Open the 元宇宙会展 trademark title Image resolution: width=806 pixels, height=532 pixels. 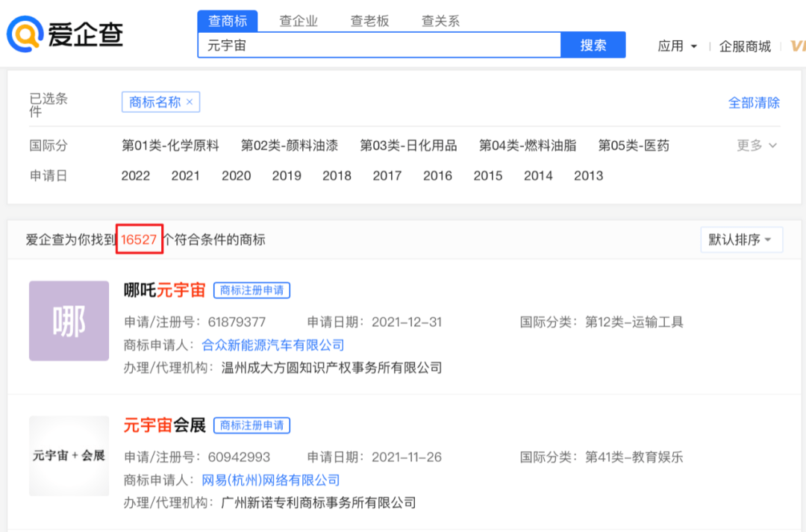164,425
